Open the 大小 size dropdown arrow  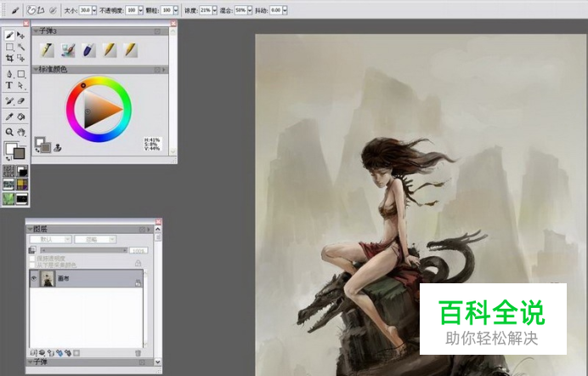(94, 10)
